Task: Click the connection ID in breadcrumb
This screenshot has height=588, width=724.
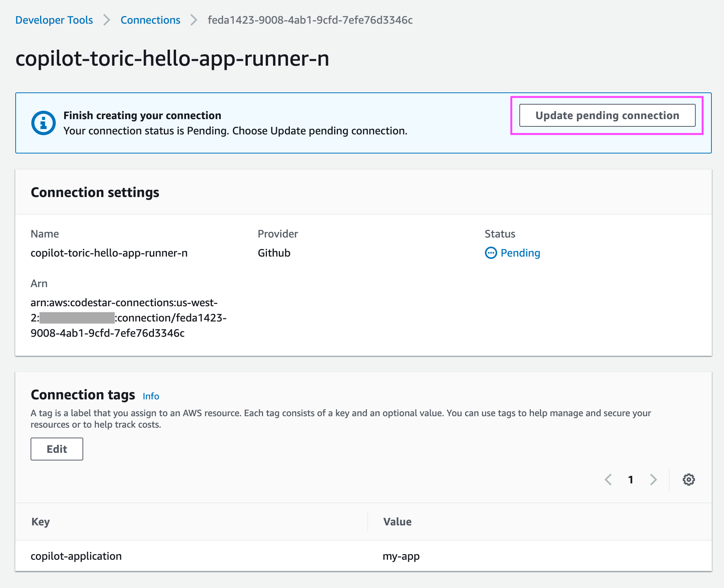Action: pyautogui.click(x=310, y=20)
